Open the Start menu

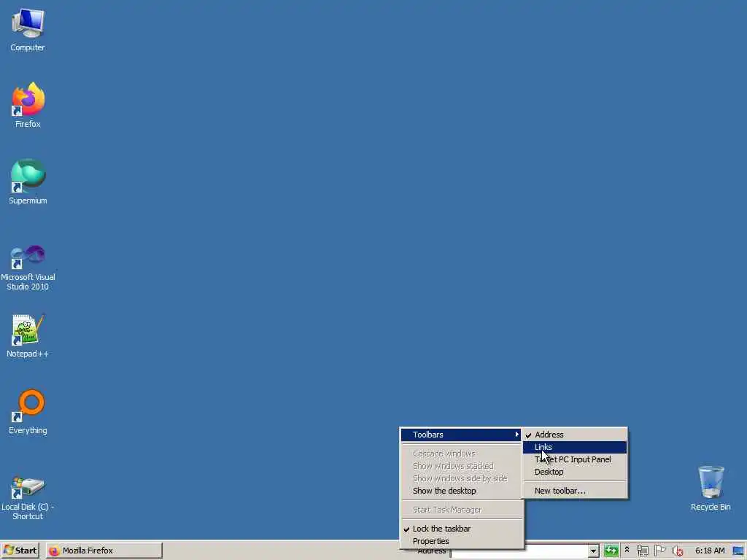click(20, 551)
